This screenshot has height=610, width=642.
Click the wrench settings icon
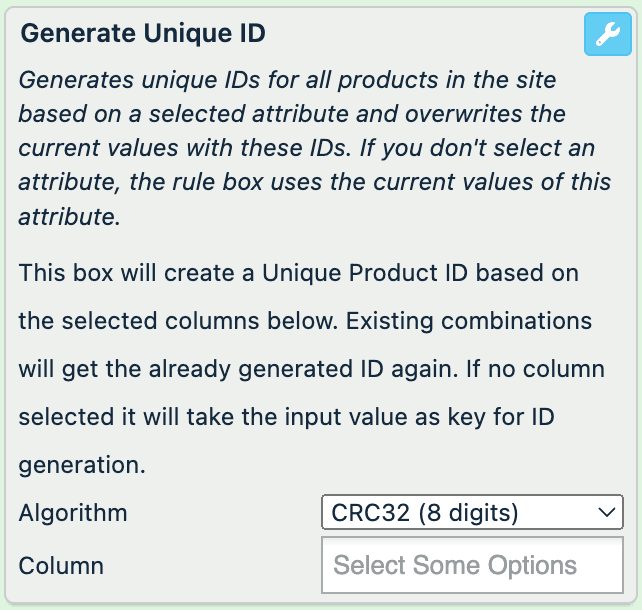click(606, 35)
